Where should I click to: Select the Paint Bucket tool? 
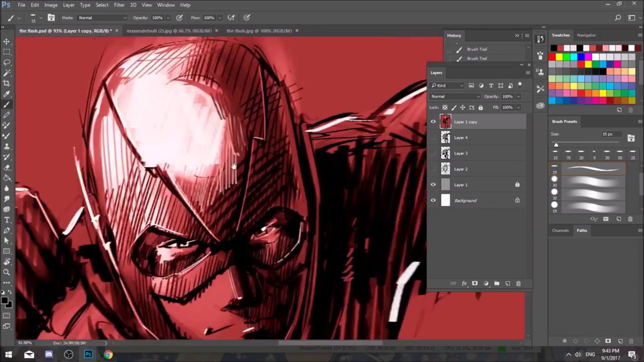coord(7,178)
